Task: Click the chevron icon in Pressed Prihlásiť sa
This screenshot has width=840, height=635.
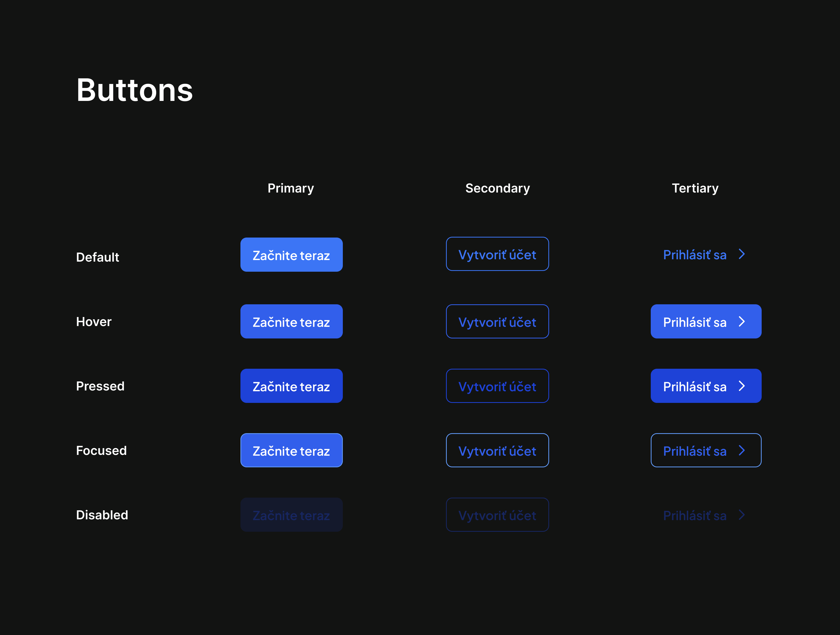Action: [742, 386]
